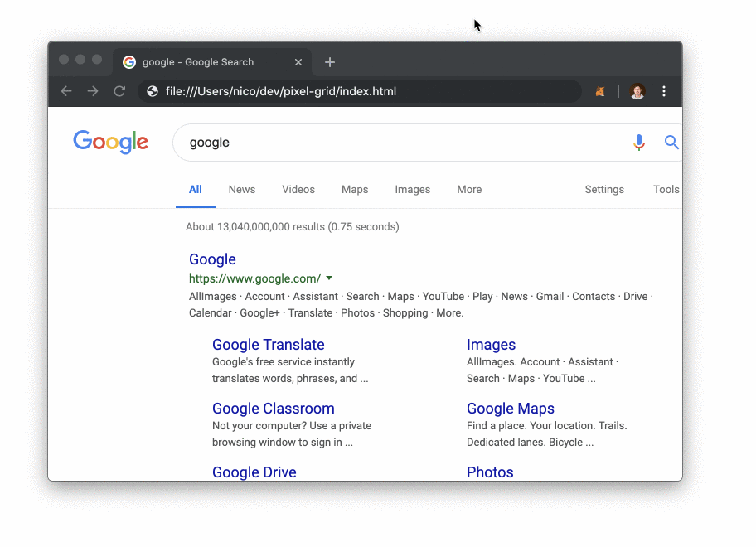
Task: Click the snippet line starting with Calendar
Action: click(x=326, y=312)
